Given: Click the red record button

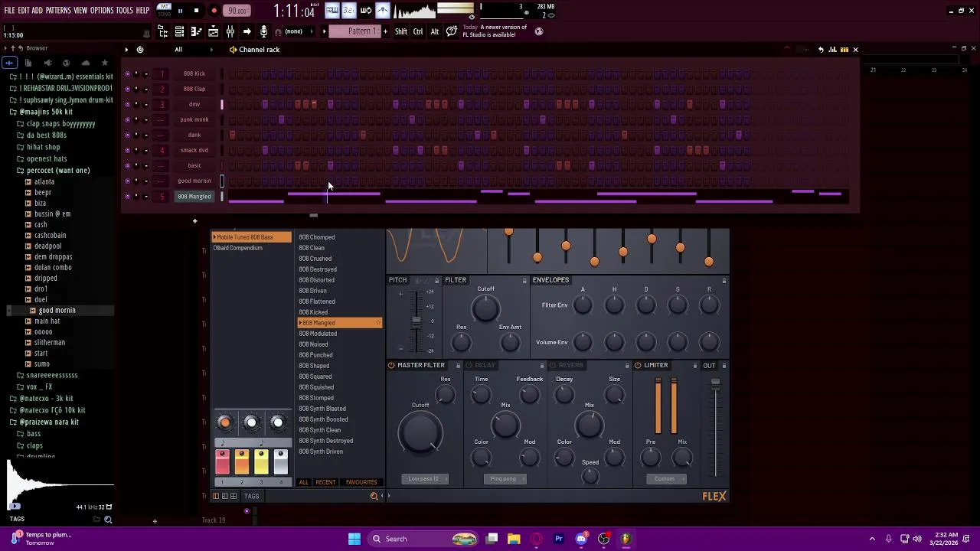Looking at the screenshot, I should point(214,11).
